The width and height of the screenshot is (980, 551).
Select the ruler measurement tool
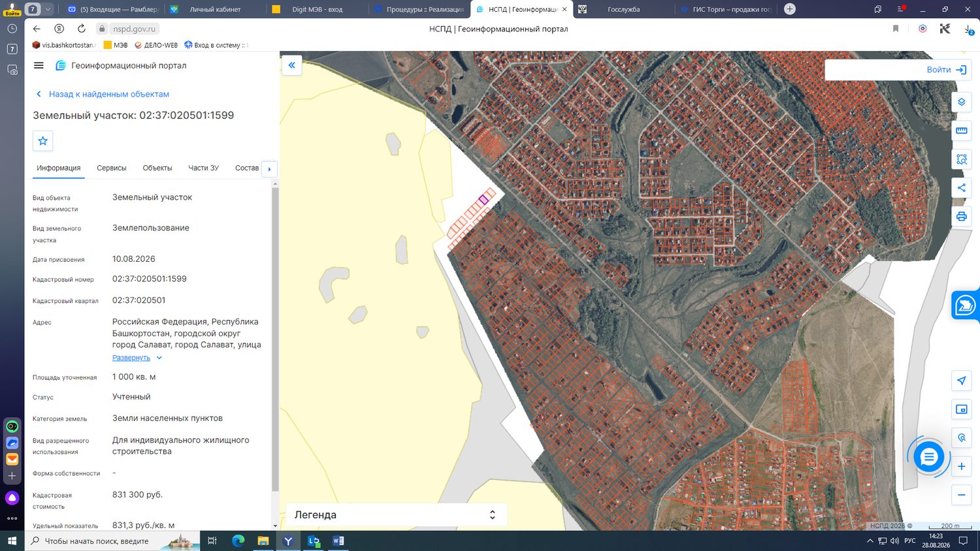[x=961, y=131]
